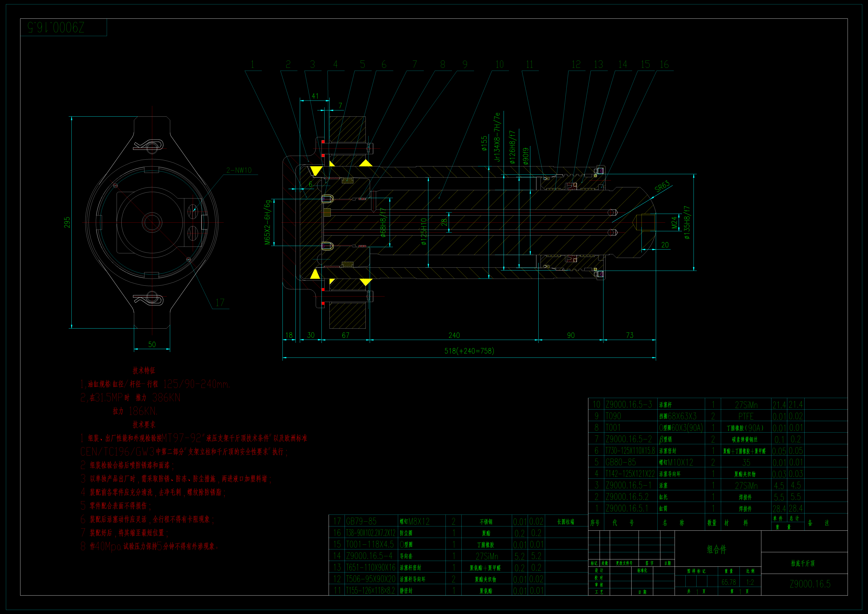Image resolution: width=868 pixels, height=614 pixels.
Task: Click the 组合件 title block text
Action: click(x=717, y=549)
